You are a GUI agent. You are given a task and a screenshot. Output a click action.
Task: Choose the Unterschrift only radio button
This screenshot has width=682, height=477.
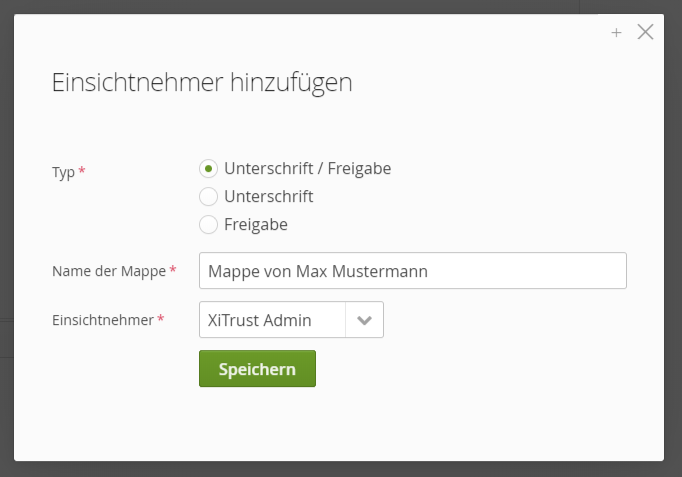click(208, 196)
